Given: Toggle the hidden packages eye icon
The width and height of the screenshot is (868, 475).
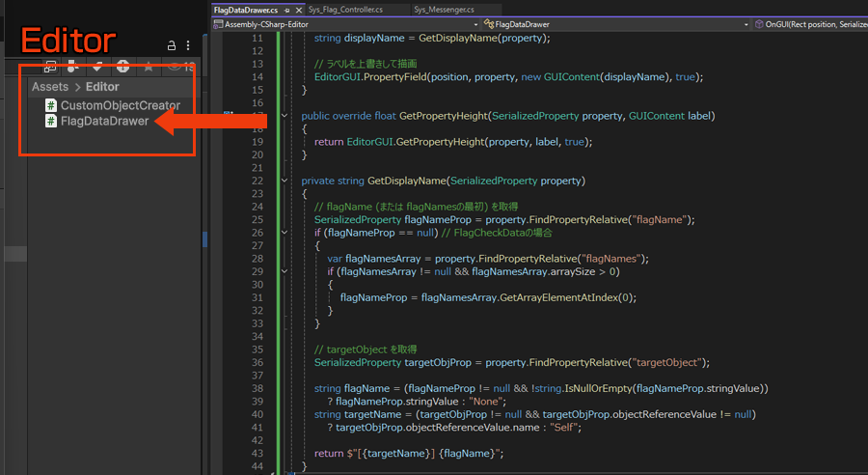Looking at the screenshot, I should tap(176, 67).
